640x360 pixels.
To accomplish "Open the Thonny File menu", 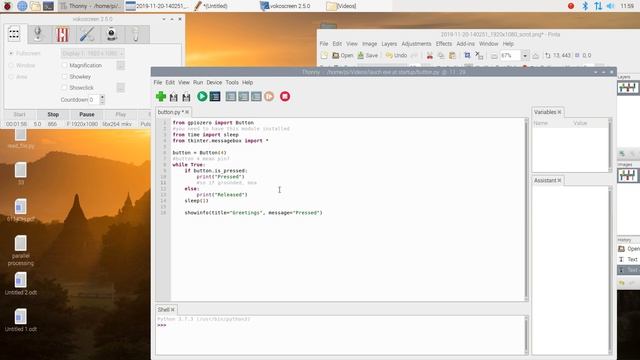I will [158, 82].
